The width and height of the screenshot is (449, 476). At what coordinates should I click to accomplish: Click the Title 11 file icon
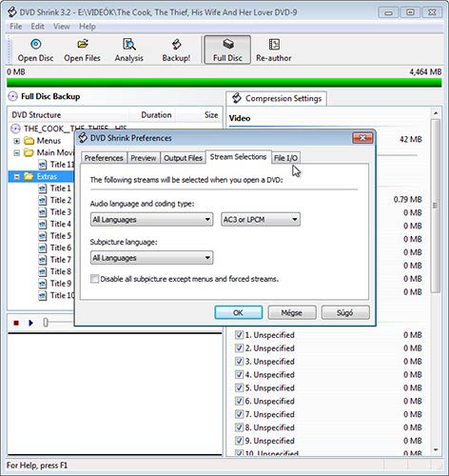[x=43, y=165]
